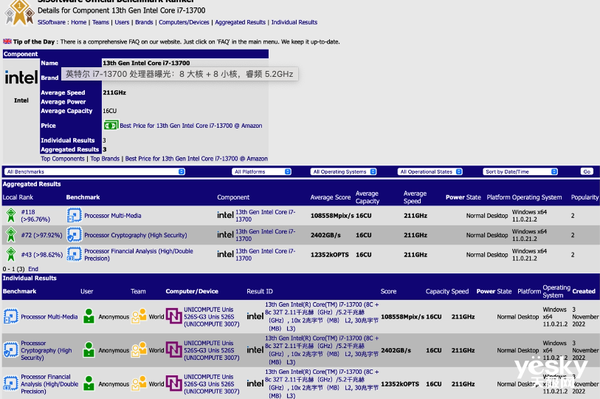Screen dimensions: 600x399
Task: Open the Brands navigation link
Action: [144, 22]
